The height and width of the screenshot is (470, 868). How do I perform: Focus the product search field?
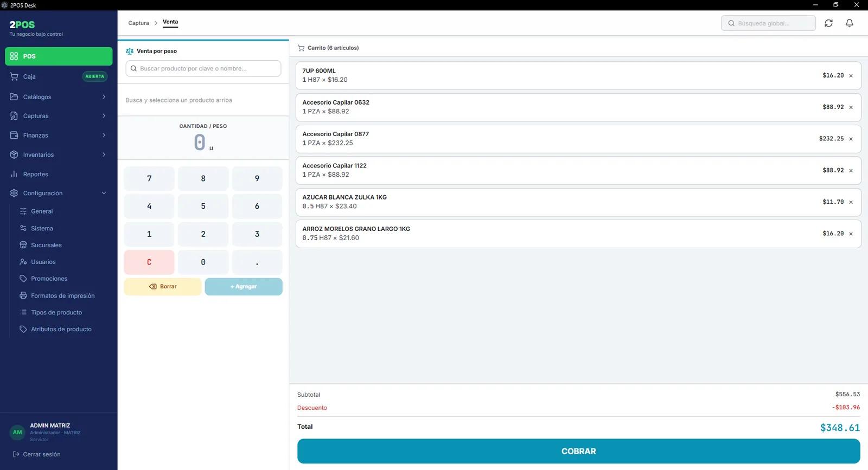(x=203, y=69)
